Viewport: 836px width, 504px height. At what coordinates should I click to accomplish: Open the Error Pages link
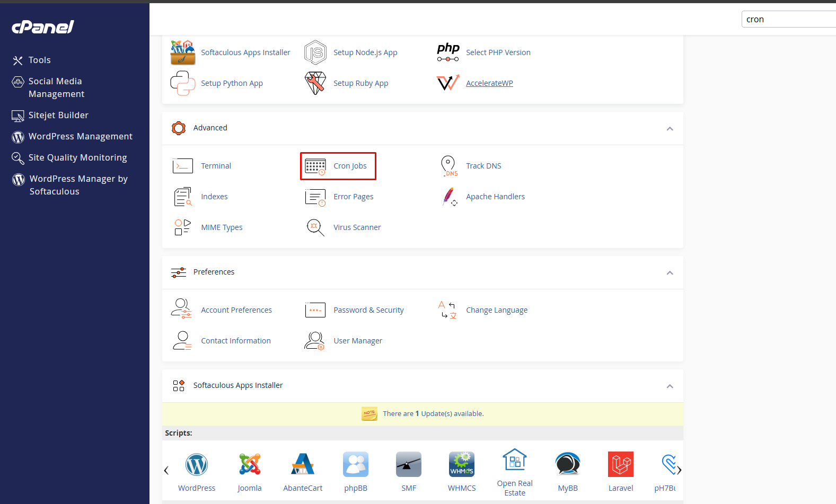click(354, 197)
